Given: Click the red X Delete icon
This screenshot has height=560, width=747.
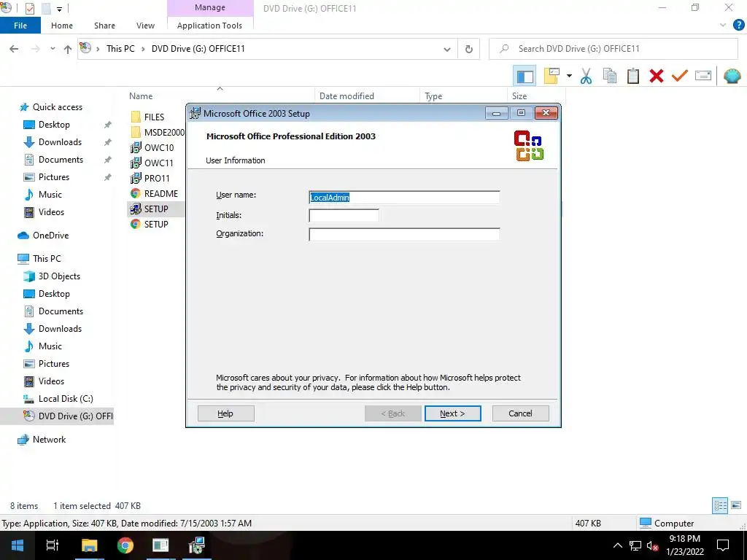Looking at the screenshot, I should click(656, 76).
